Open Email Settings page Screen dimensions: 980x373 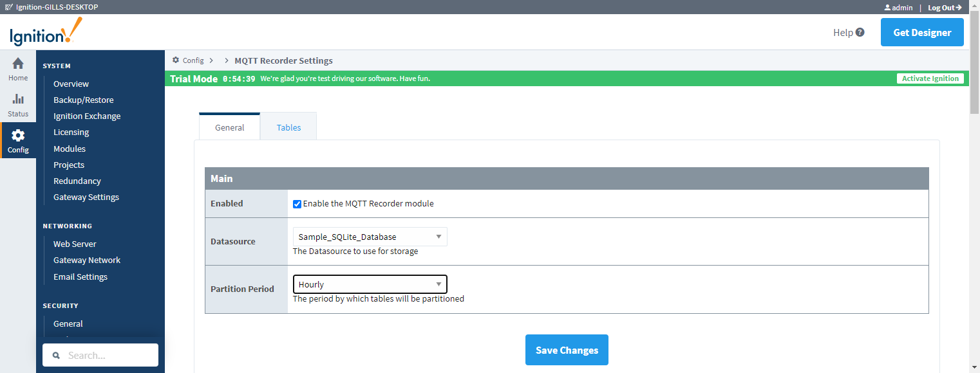pos(80,277)
